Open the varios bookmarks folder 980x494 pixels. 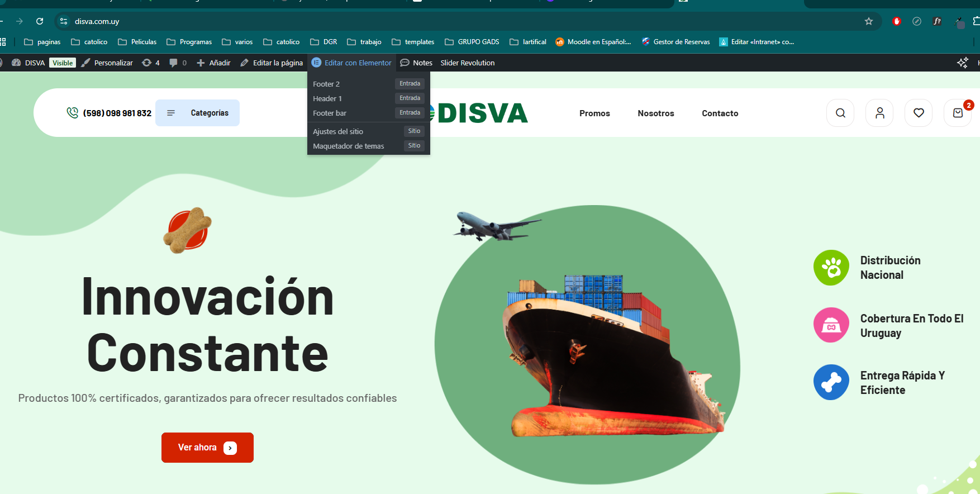pos(237,42)
